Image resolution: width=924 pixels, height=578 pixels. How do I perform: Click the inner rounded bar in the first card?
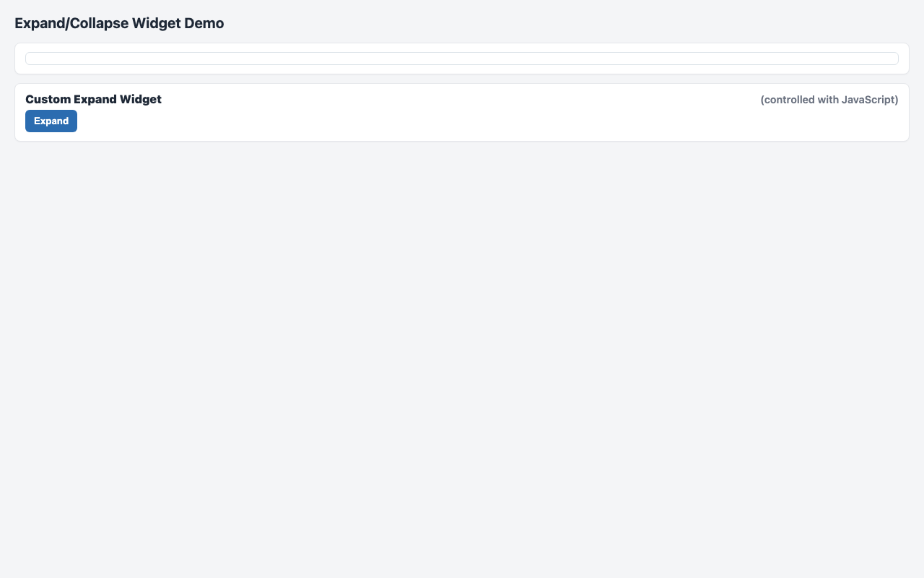click(x=462, y=59)
